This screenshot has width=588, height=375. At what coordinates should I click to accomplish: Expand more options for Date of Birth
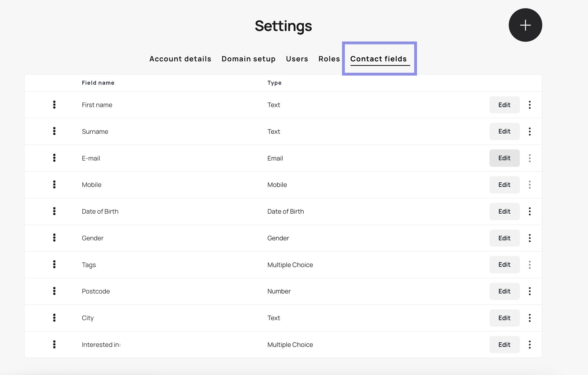[x=529, y=211]
